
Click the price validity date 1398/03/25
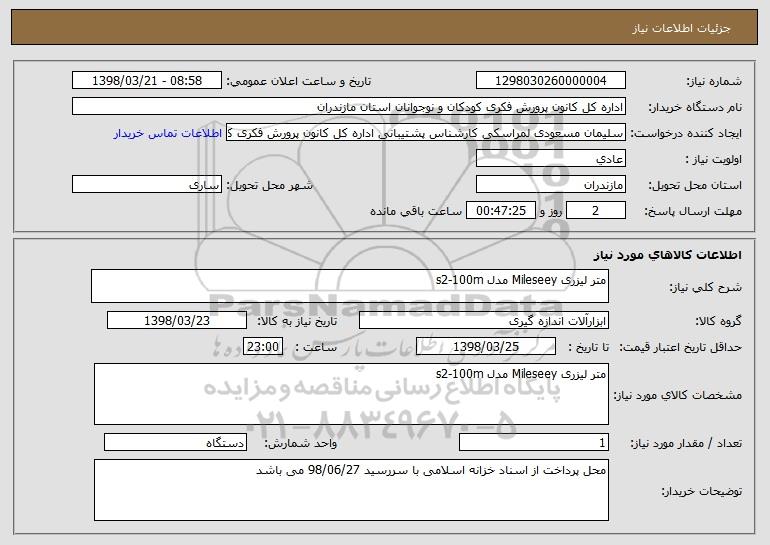tap(486, 346)
